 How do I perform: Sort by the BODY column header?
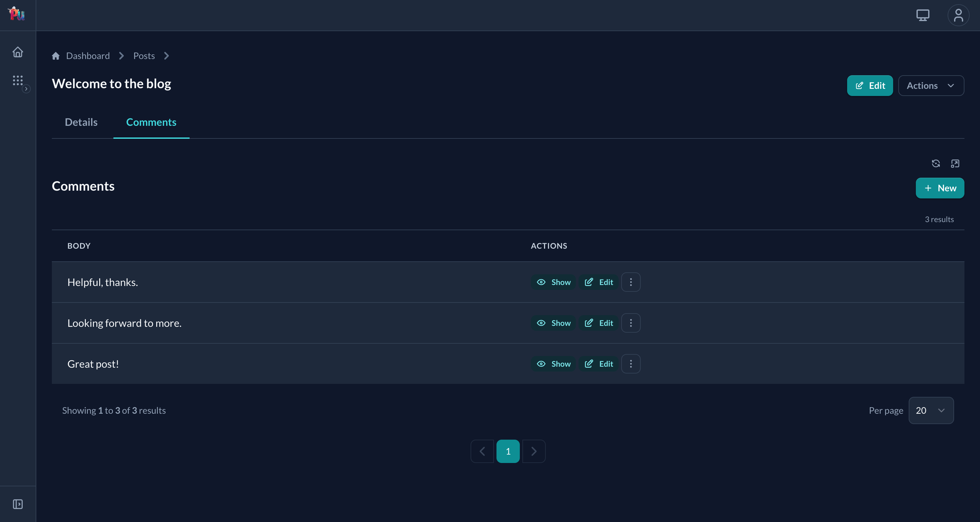79,246
